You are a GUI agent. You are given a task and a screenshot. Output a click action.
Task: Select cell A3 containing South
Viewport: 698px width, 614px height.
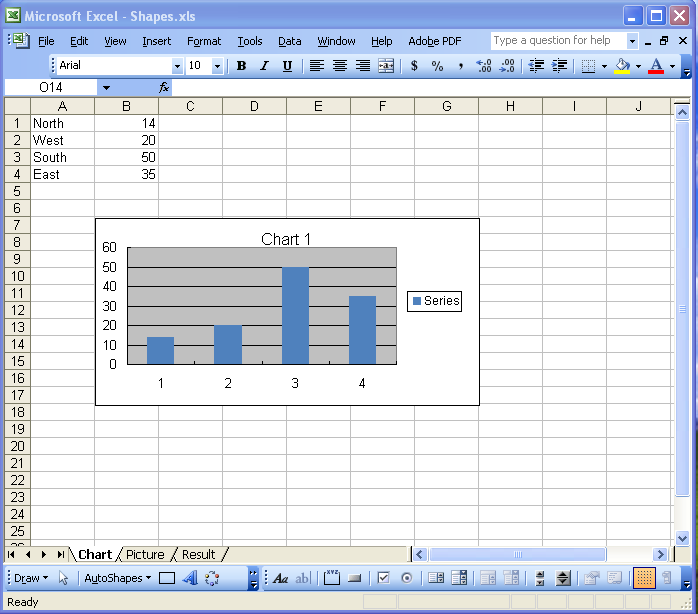point(62,157)
